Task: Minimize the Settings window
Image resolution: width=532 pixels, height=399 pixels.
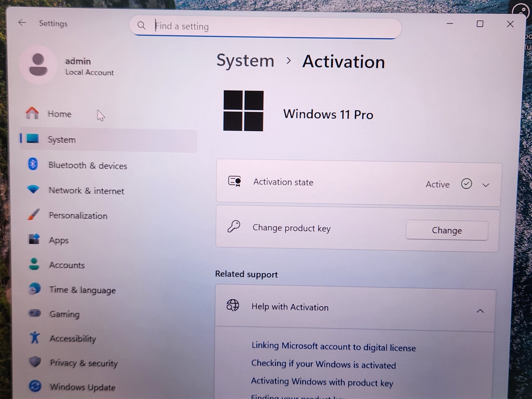Action: coord(450,24)
